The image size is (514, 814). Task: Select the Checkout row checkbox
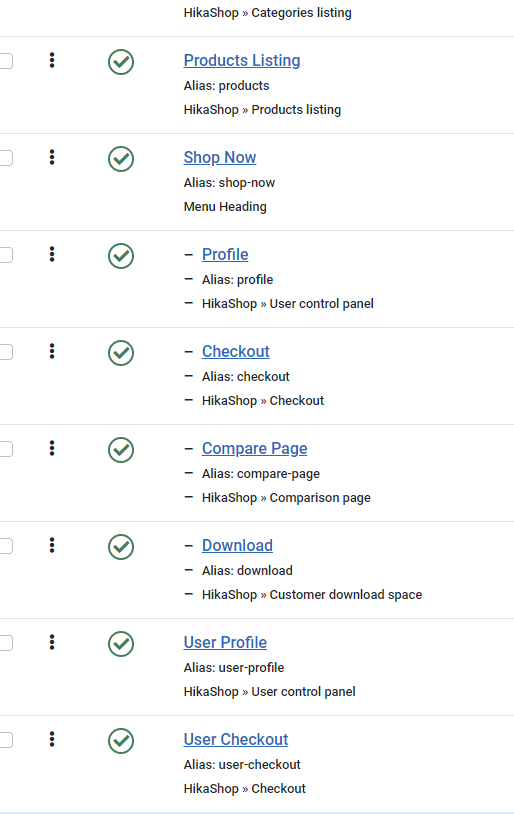pyautogui.click(x=5, y=352)
